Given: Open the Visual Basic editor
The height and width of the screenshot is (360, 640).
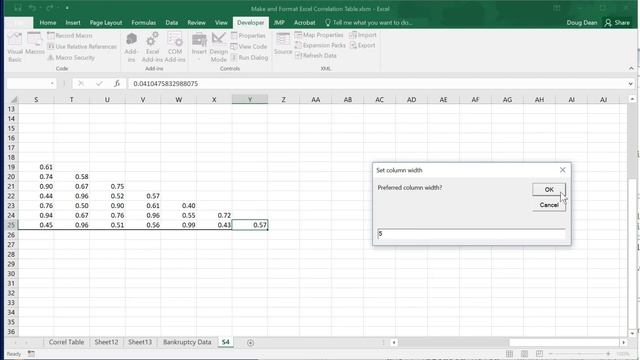Looking at the screenshot, I should (x=15, y=47).
